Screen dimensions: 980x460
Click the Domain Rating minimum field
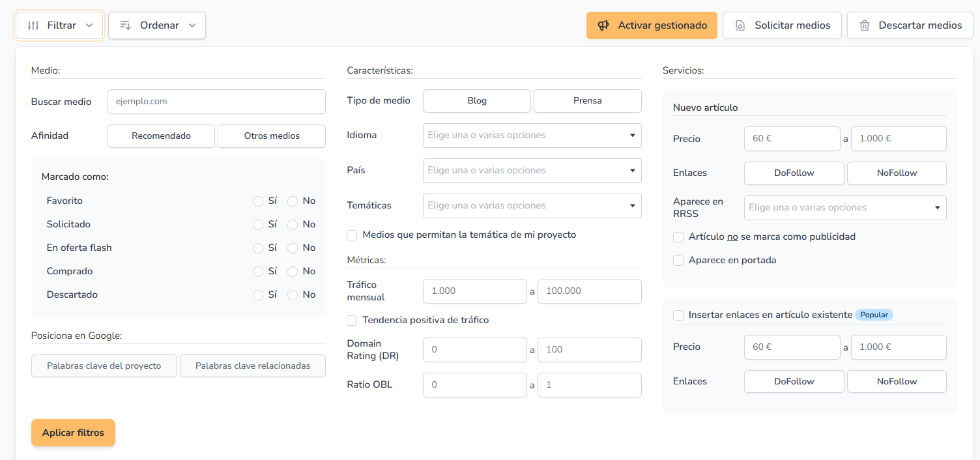474,350
